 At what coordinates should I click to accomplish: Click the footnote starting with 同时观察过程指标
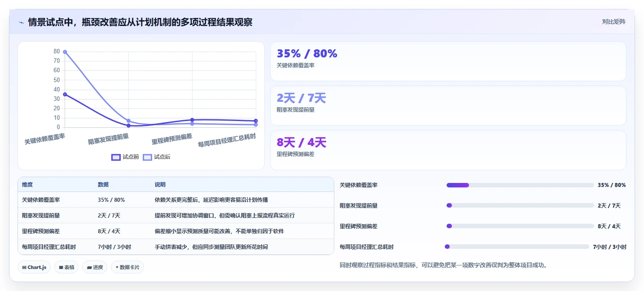coord(443,265)
